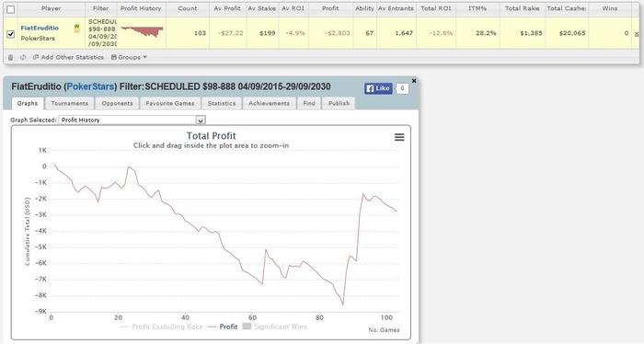The width and height of the screenshot is (644, 344).
Task: Click the 28.2% ITM value
Action: click(486, 33)
